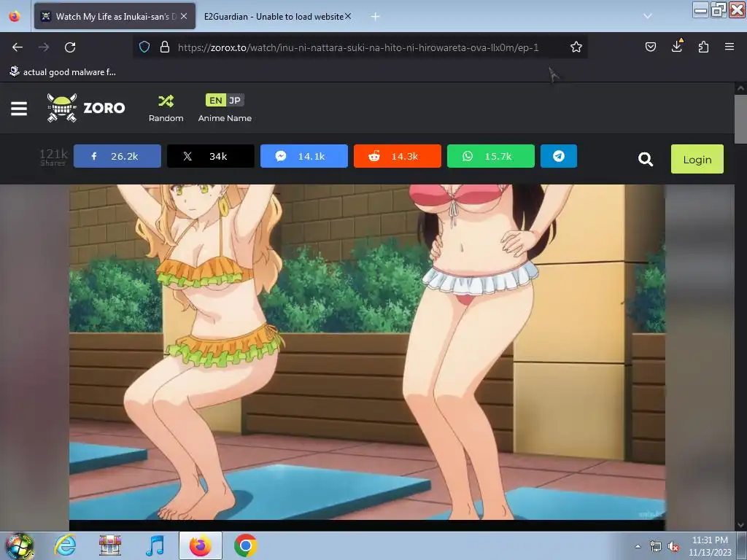Click scrollbar down arrow
Viewport: 747px width, 560px height.
point(740,525)
